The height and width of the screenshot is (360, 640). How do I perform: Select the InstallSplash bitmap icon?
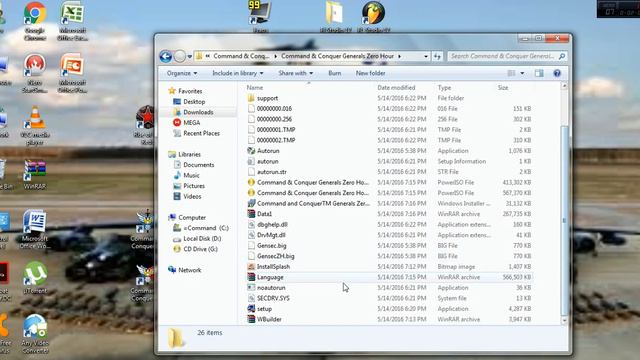[251, 267]
